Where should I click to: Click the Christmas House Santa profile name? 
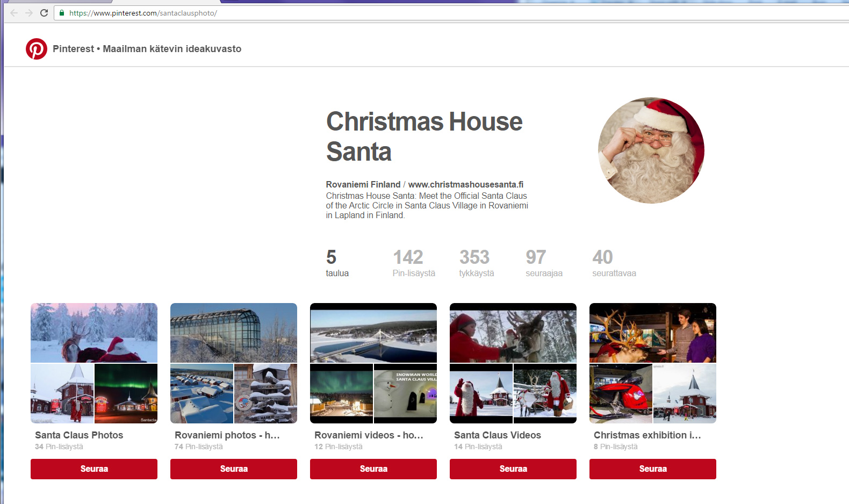click(x=424, y=136)
